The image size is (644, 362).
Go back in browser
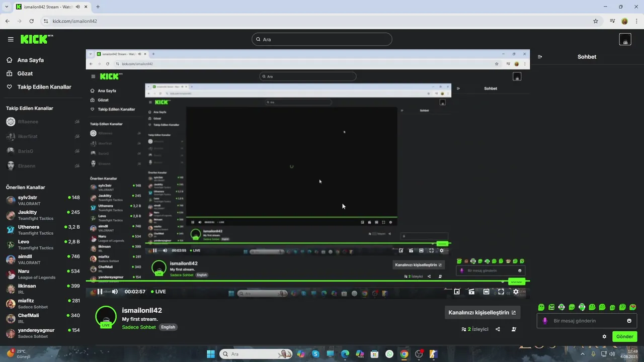pos(7,21)
